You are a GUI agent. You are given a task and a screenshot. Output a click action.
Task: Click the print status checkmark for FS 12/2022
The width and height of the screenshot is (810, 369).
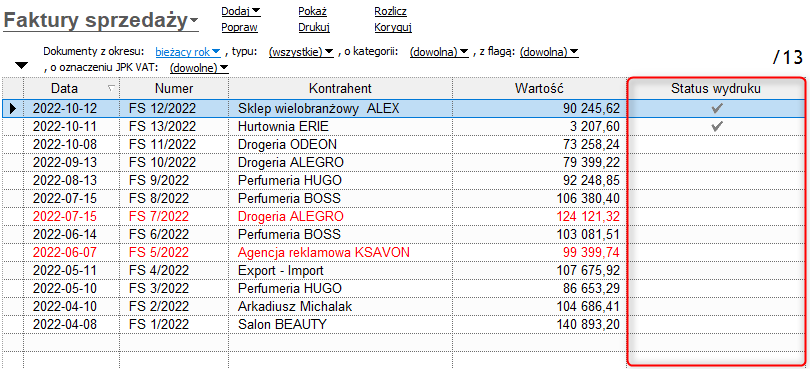715,109
